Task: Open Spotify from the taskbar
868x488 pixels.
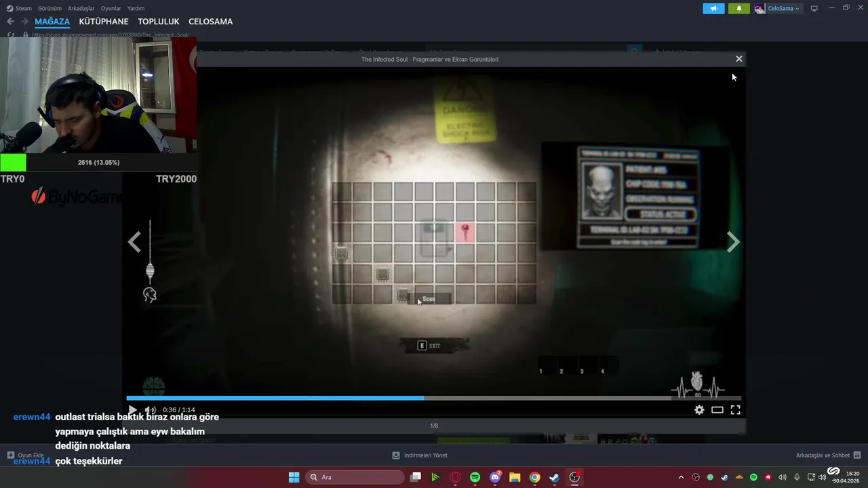Action: click(x=475, y=477)
